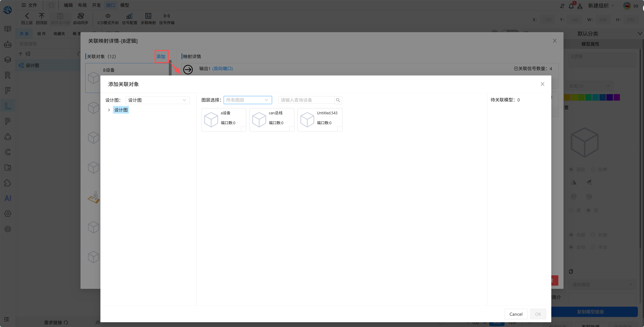Viewport: 644px width, 327px height.
Task: Pick the purple color swatch
Action: coord(616,97)
